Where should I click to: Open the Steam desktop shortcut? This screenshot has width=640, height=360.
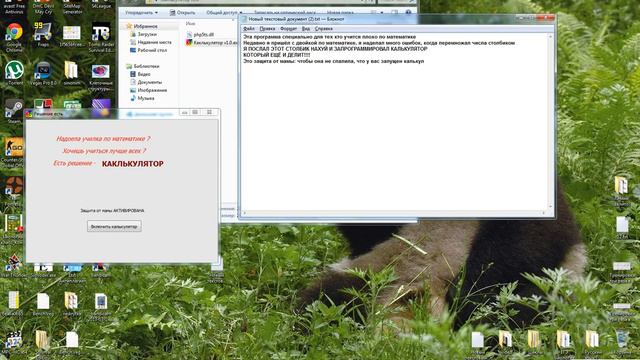[x=14, y=109]
